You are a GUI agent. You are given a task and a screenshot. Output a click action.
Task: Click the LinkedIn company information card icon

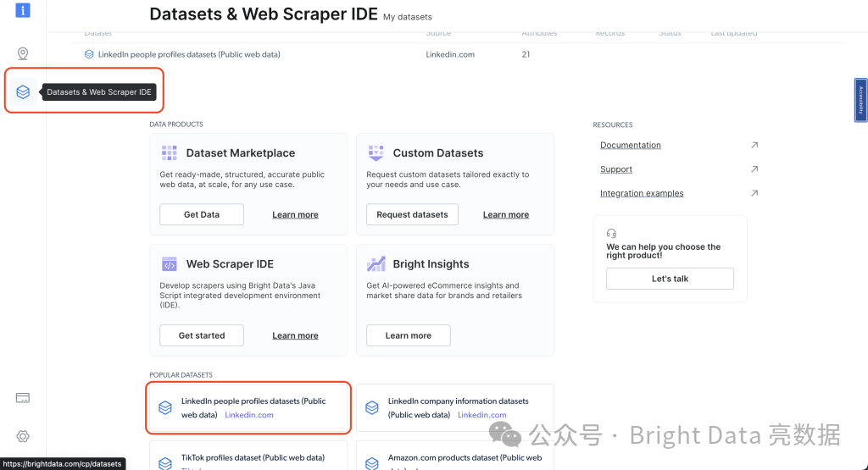[x=372, y=407]
